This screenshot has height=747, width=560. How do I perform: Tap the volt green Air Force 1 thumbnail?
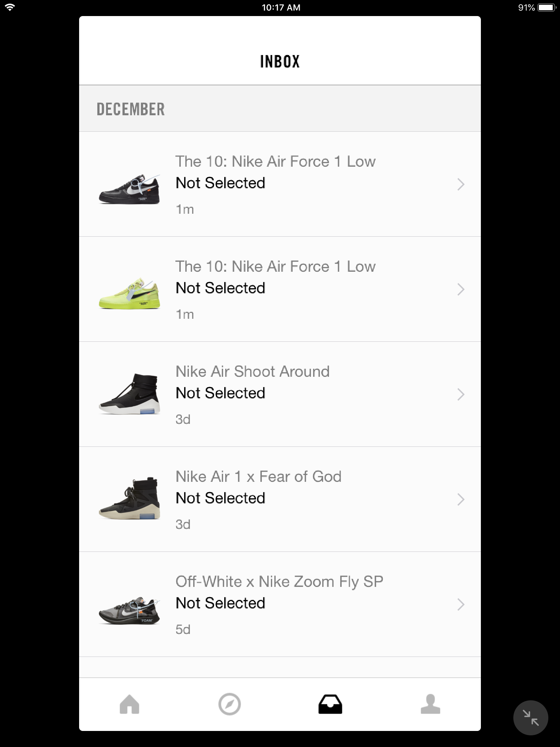[x=129, y=294]
